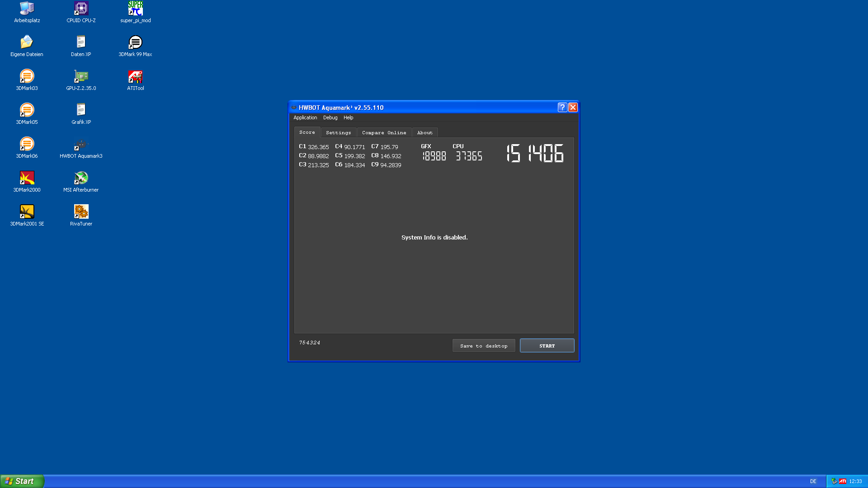868x488 pixels.
Task: Click the C9 value 94.2839
Action: [x=391, y=165]
